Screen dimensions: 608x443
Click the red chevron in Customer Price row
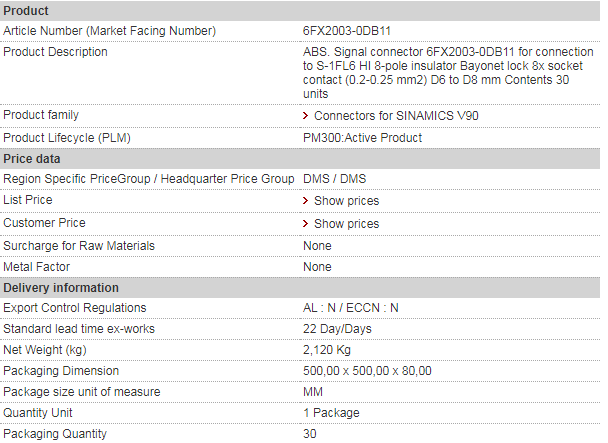tap(306, 223)
